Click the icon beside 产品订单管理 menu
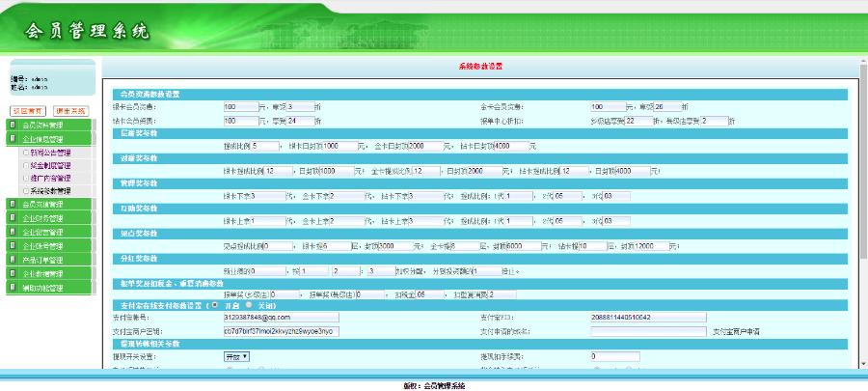This screenshot has height=391, width=868. pos(13,261)
